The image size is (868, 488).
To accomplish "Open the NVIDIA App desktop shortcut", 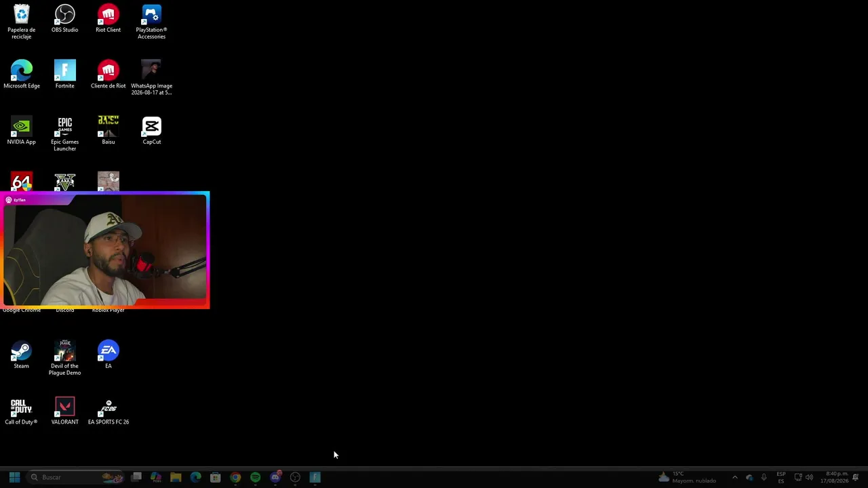I will click(22, 131).
